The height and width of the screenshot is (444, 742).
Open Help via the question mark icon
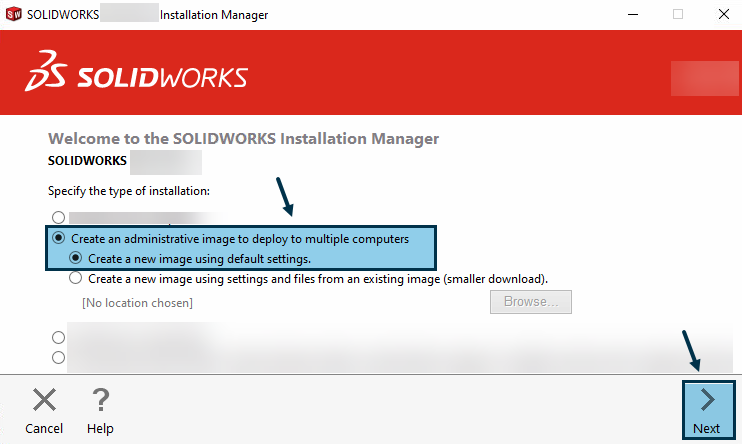tap(100, 401)
